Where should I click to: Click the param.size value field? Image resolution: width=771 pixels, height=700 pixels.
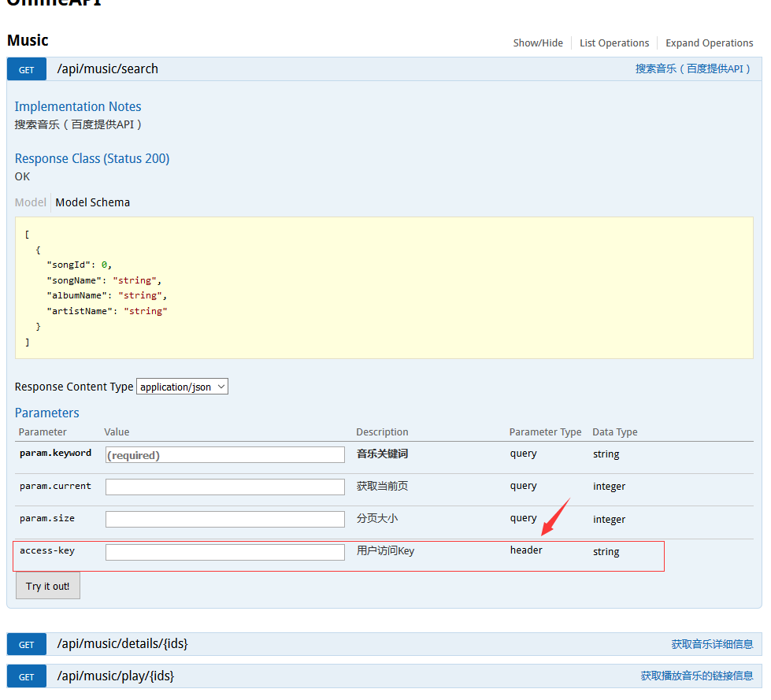(224, 519)
